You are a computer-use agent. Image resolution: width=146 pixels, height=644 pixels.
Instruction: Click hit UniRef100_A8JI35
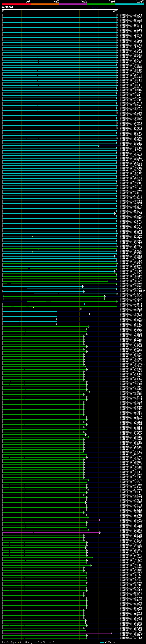(x=131, y=314)
